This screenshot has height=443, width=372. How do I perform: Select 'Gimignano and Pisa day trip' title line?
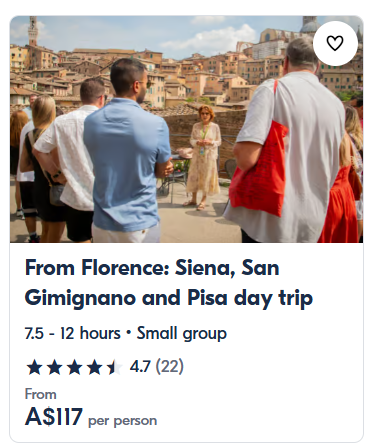point(169,298)
